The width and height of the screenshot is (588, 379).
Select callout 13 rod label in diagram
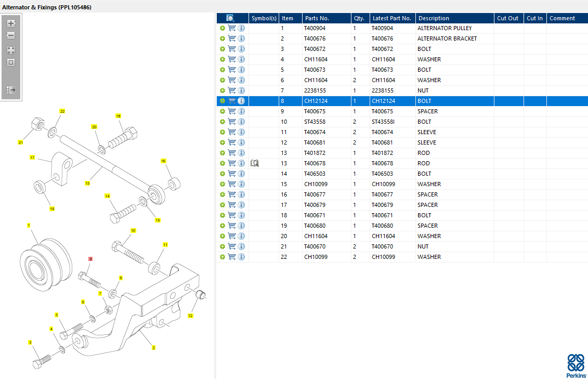click(x=87, y=184)
